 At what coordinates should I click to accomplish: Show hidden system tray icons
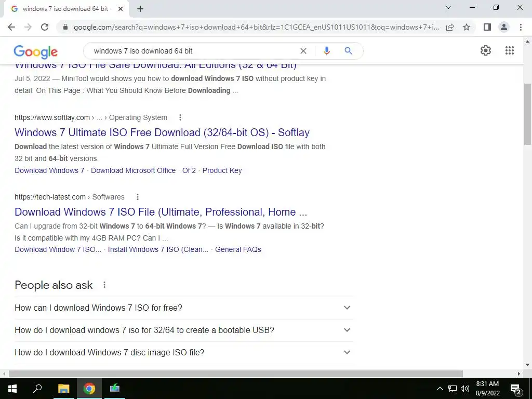(440, 389)
